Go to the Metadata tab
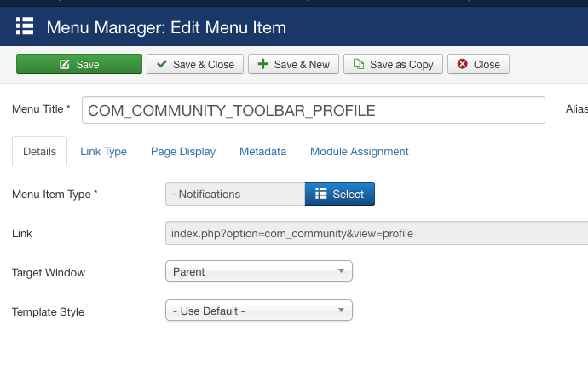 [262, 151]
